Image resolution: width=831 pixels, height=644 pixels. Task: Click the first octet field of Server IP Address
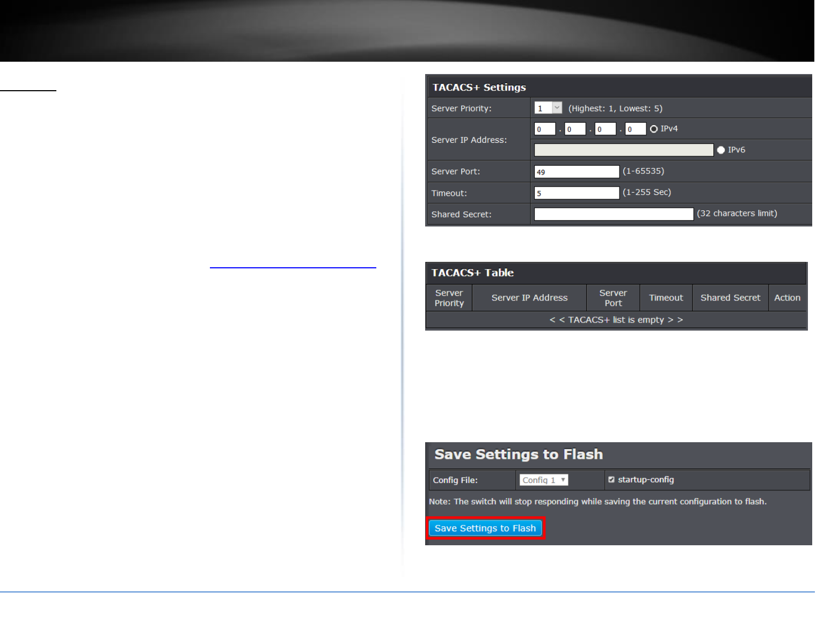(x=545, y=129)
